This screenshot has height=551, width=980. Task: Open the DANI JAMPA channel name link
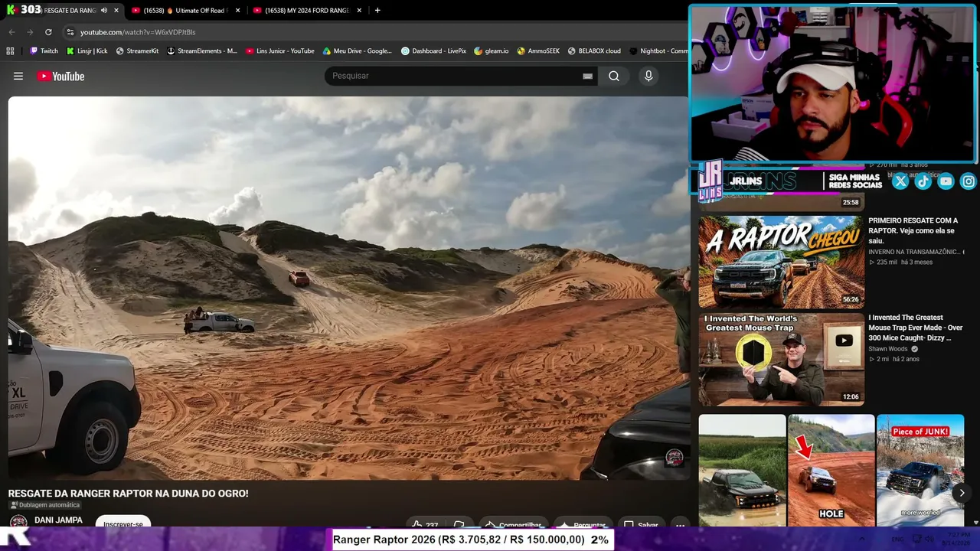(x=58, y=520)
